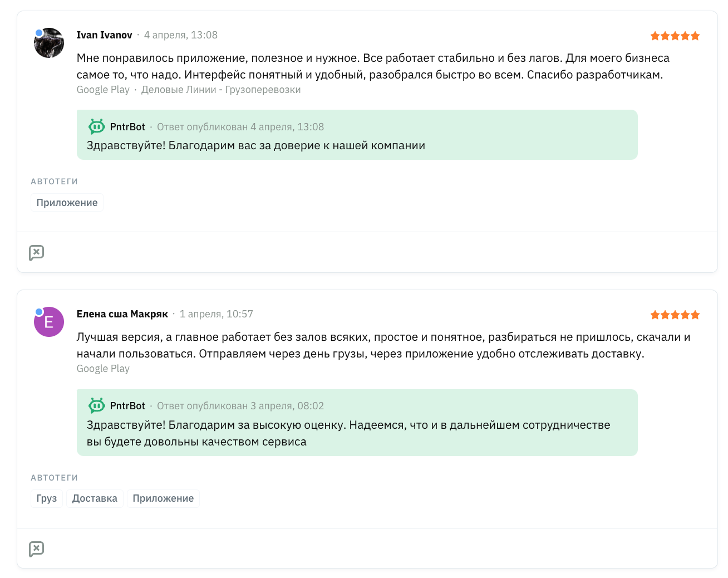Click the five-star rating on Елена's review
Screen dimensions: 728x578
(675, 315)
